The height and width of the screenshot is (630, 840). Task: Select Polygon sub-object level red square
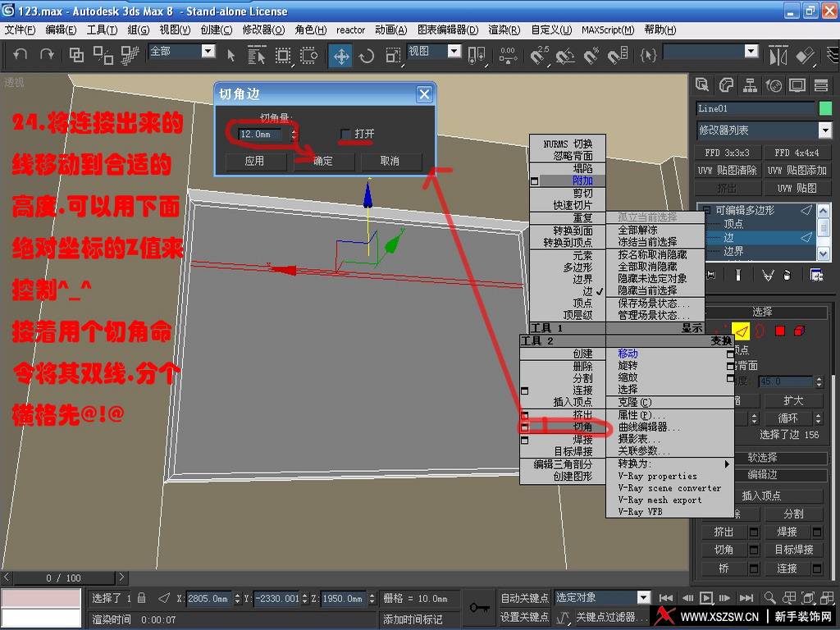(779, 331)
